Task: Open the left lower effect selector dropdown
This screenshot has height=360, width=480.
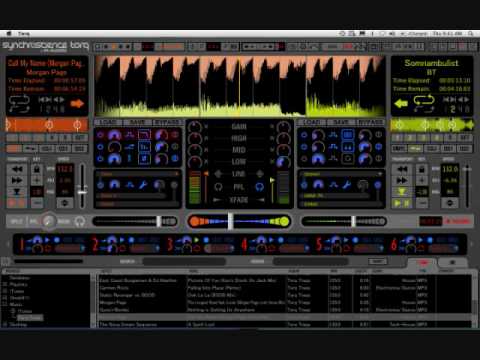Action: coord(138,174)
